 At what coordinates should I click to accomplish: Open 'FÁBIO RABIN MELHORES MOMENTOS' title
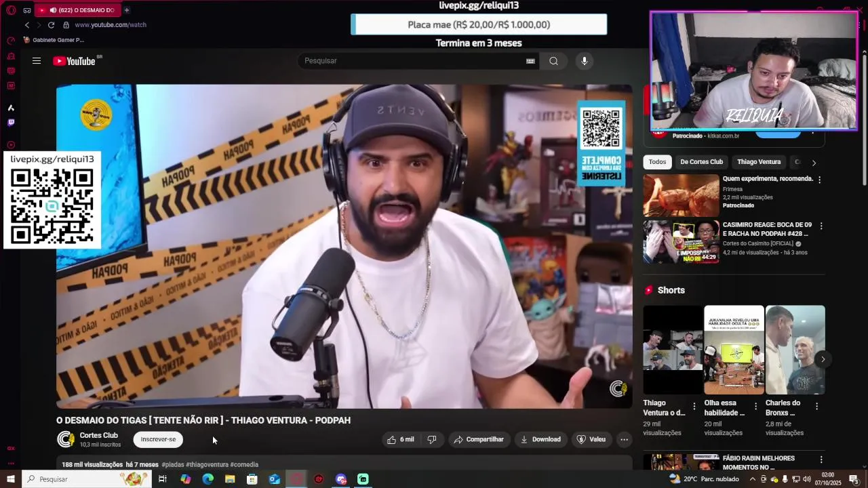[759, 463]
